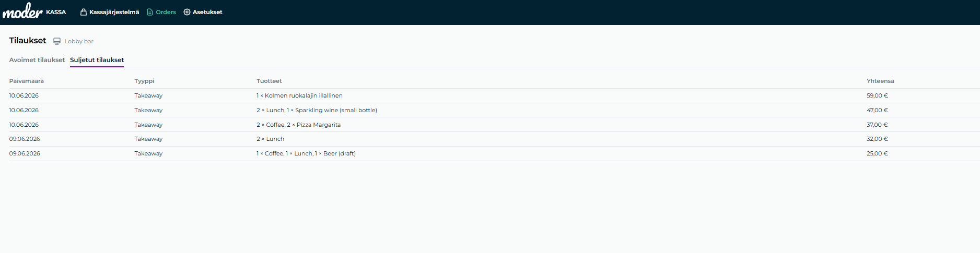980x253 pixels.
Task: Click the gear icon beside Asetukset
Action: pyautogui.click(x=187, y=12)
